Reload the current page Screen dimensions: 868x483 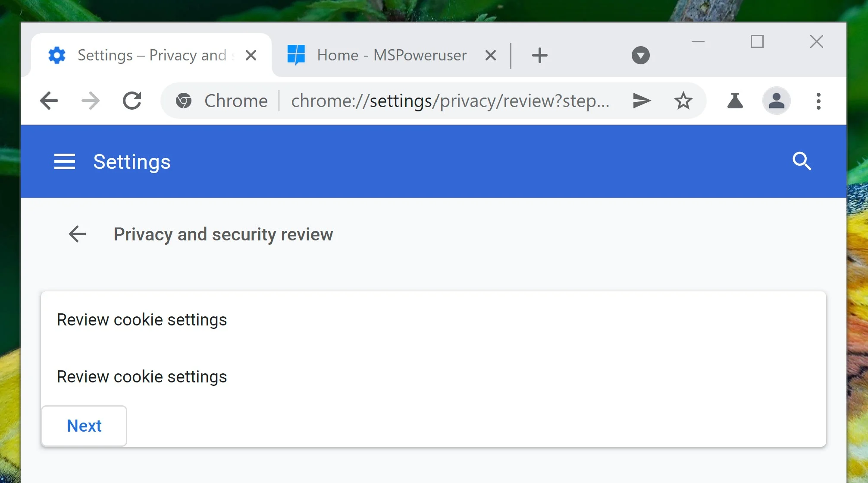point(132,101)
